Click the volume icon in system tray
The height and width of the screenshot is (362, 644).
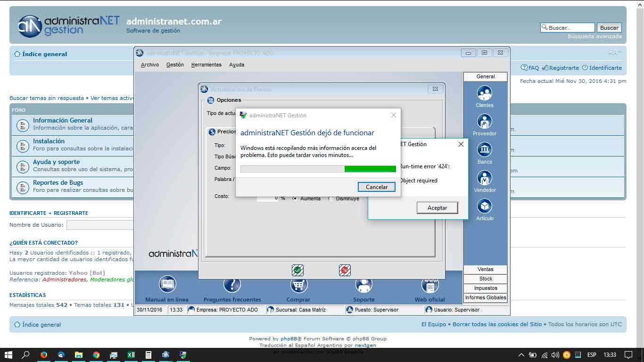(555, 355)
